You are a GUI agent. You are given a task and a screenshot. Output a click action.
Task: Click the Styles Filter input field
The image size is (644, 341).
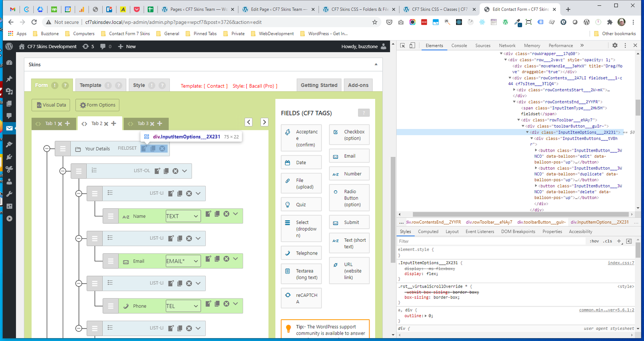(491, 241)
